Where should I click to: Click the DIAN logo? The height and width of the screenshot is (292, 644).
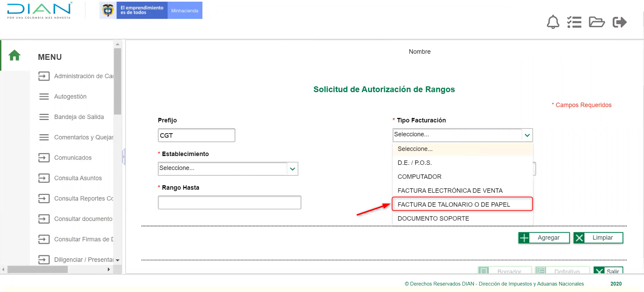39,11
